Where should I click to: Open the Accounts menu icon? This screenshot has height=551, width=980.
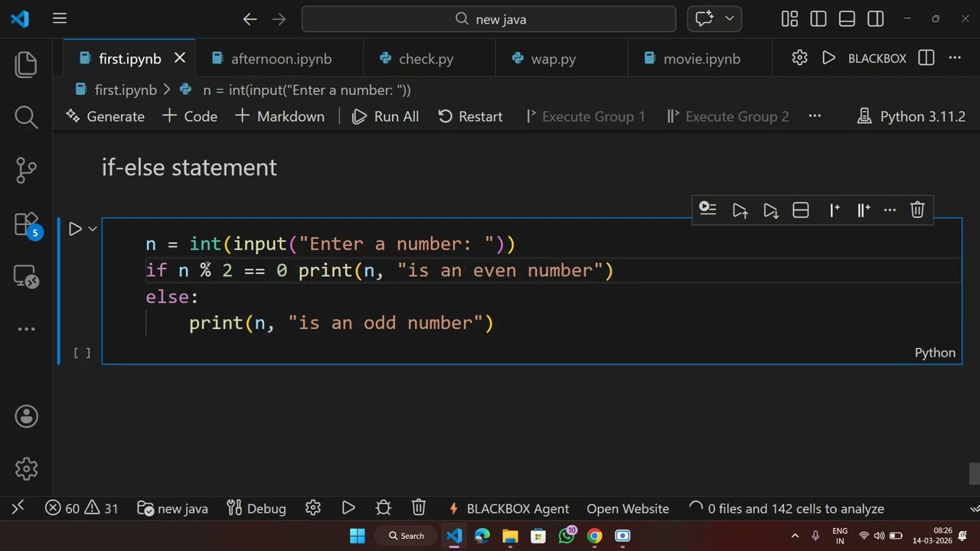(x=26, y=416)
